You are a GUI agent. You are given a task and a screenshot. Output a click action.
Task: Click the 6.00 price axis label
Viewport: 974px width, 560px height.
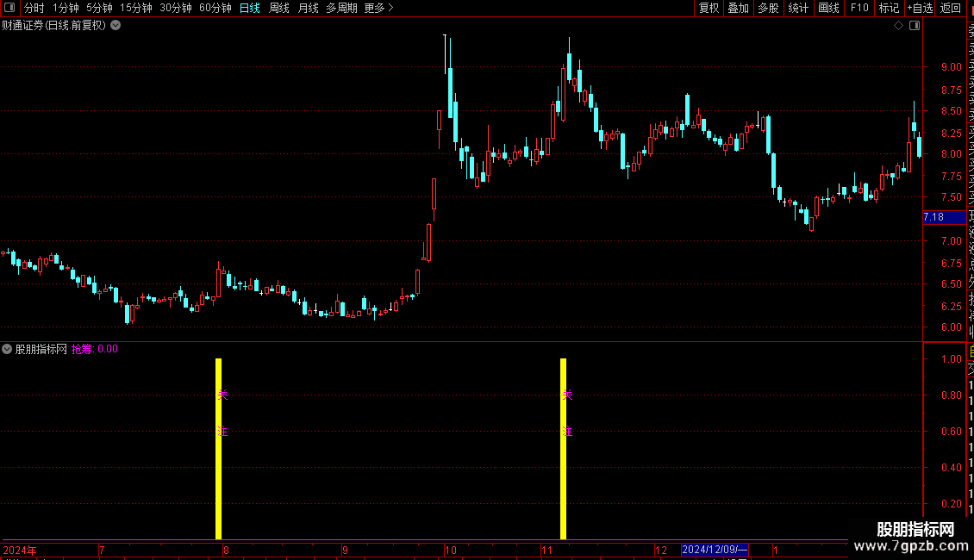point(951,327)
